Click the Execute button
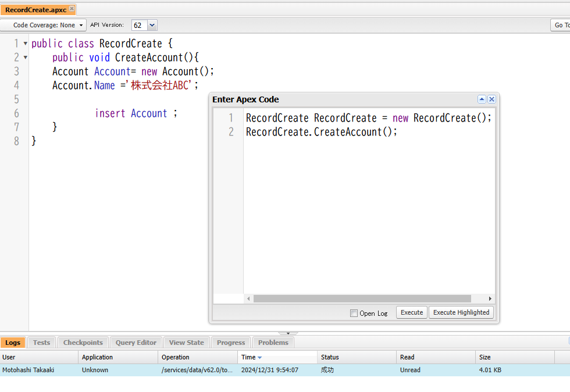The height and width of the screenshot is (392, 570). [x=412, y=312]
